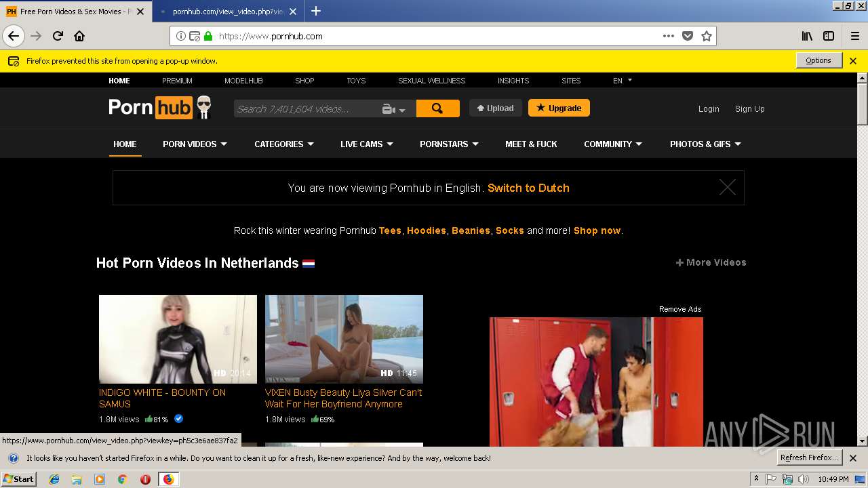Click the orange Upgrade button
Image resolution: width=868 pixels, height=488 pixels.
click(559, 108)
